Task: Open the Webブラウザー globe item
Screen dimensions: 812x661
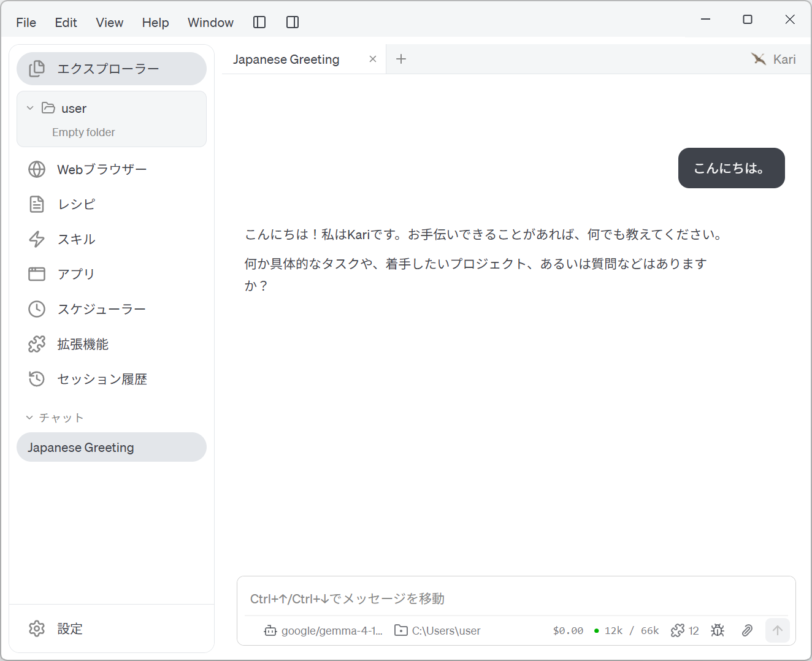Action: (112, 169)
